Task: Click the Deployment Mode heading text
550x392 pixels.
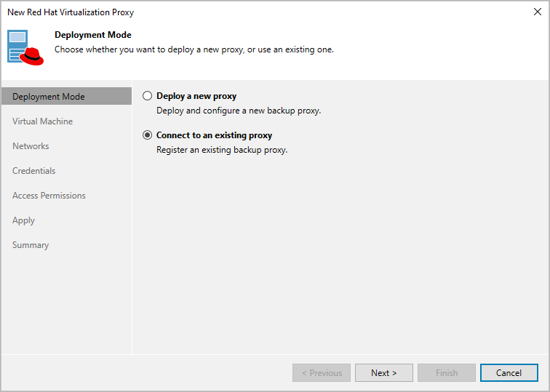Action: point(93,35)
